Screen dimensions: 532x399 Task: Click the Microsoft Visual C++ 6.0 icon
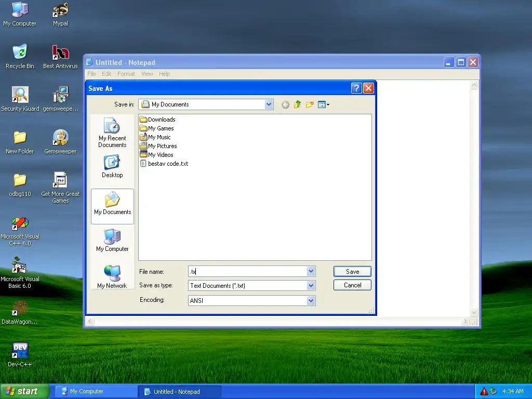pyautogui.click(x=20, y=232)
